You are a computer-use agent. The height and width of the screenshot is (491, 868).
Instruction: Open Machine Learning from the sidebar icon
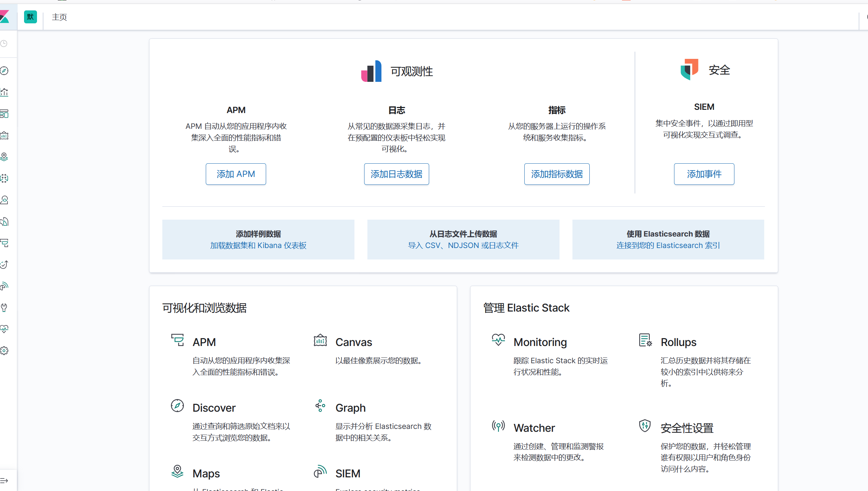pos(4,178)
